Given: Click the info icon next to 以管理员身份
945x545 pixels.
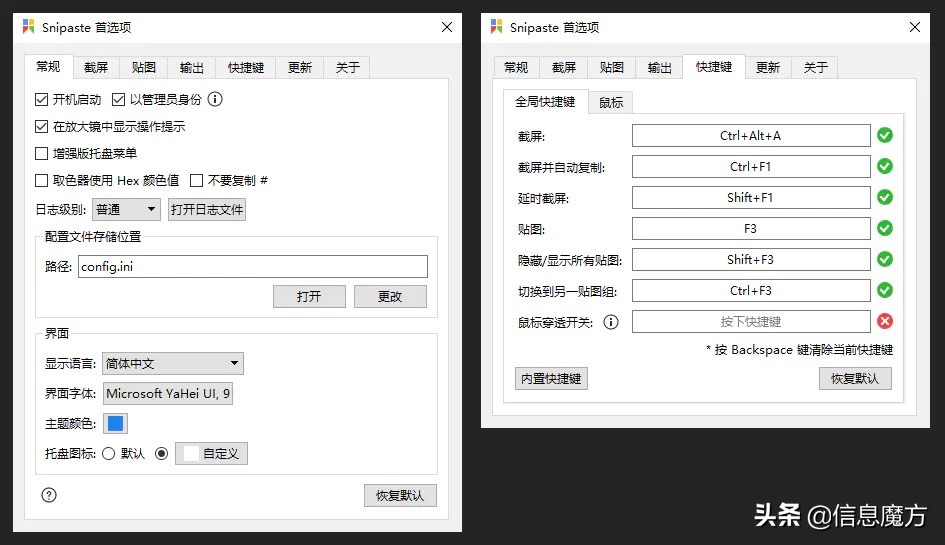Looking at the screenshot, I should point(215,99).
